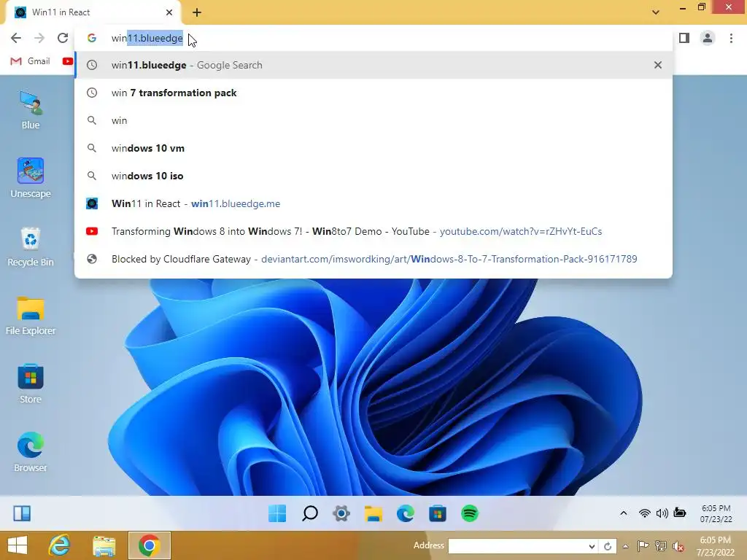The image size is (747, 560).
Task: Open host Action Center flag icon
Action: coord(643,546)
